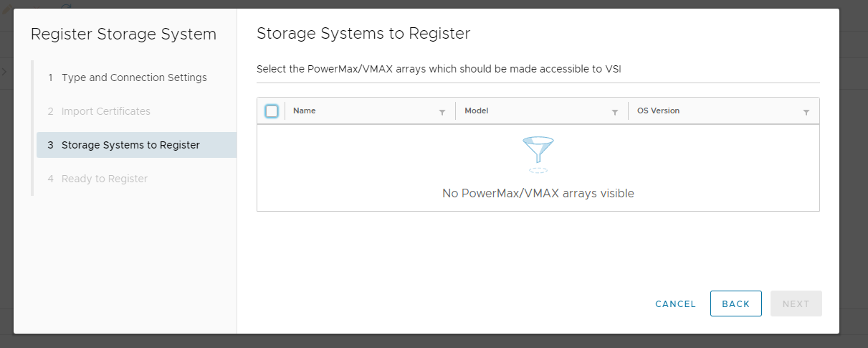This screenshot has width=868, height=348.
Task: Open the OS Version column filter
Action: pos(806,112)
